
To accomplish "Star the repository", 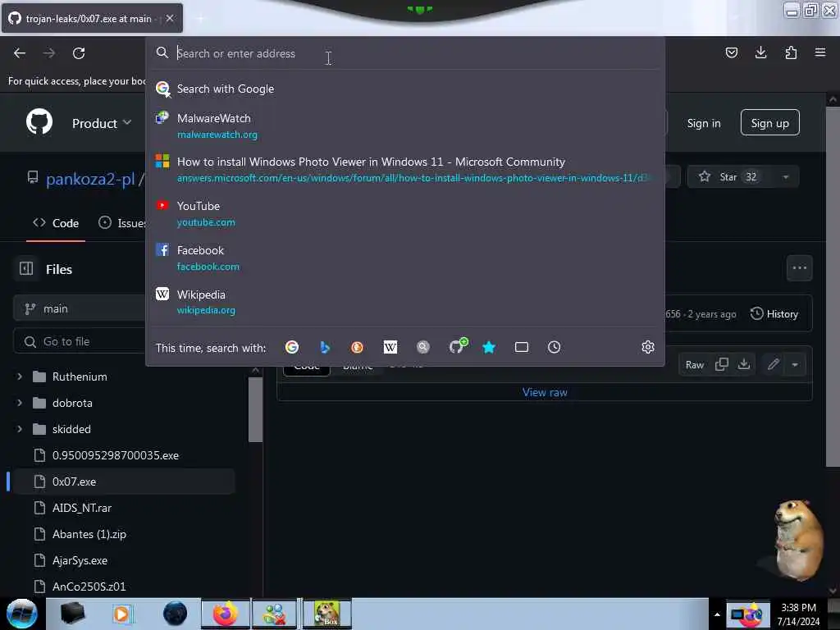I will [x=728, y=177].
